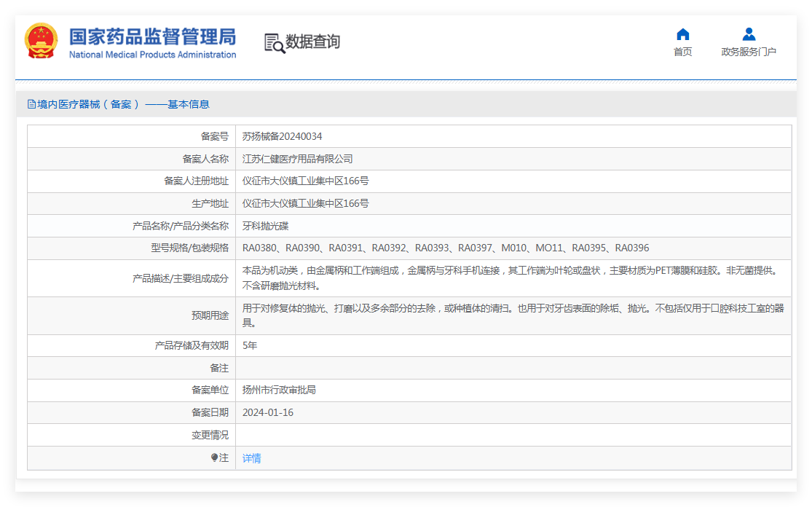Select the 备案日期 label

[210, 412]
